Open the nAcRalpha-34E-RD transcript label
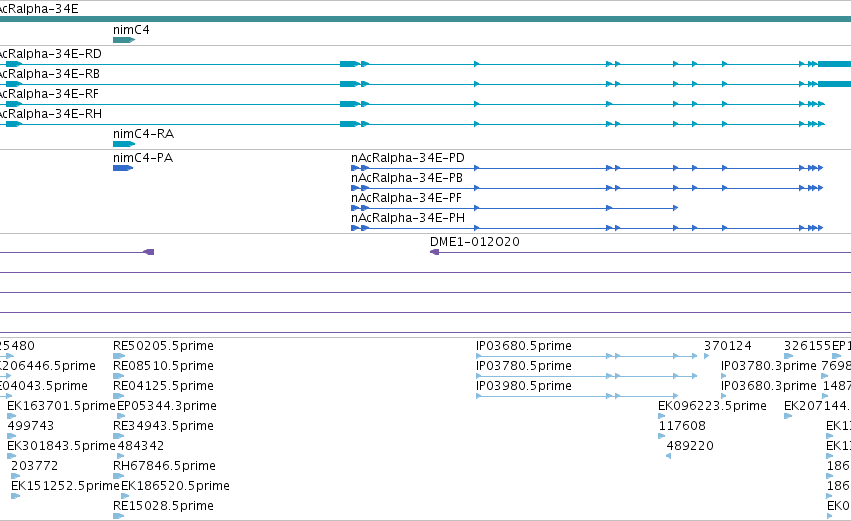The height and width of the screenshot is (521, 851). tap(50, 54)
